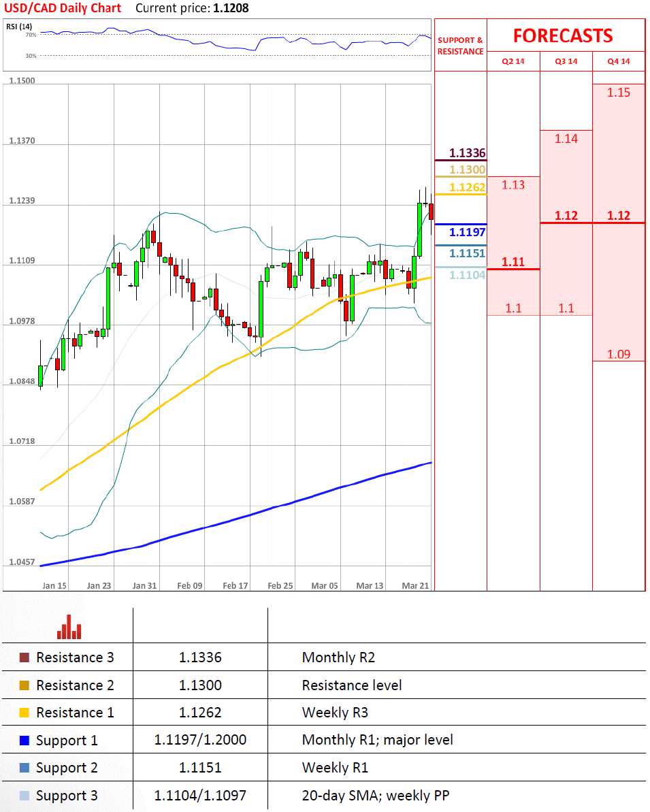Click the 1.0848 price axis label
Image resolution: width=650 pixels, height=812 pixels.
point(22,381)
